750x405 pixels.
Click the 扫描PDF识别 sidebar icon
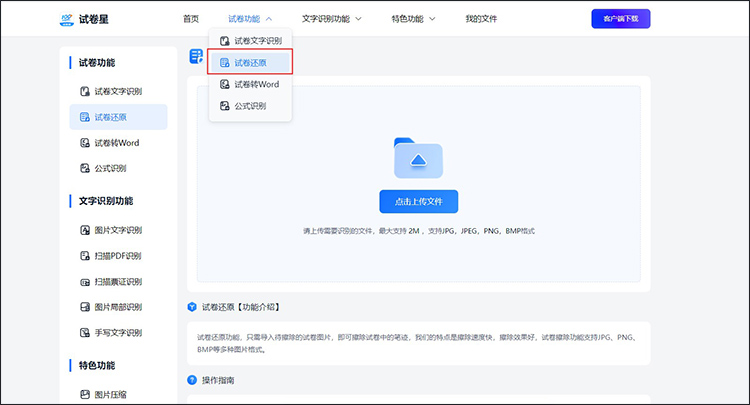point(85,256)
